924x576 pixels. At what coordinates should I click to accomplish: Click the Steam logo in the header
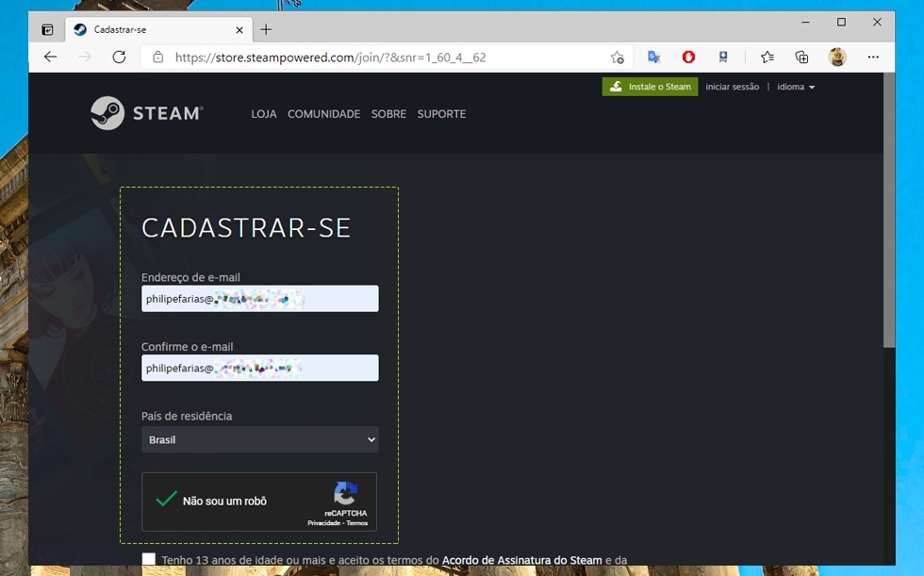tap(146, 113)
